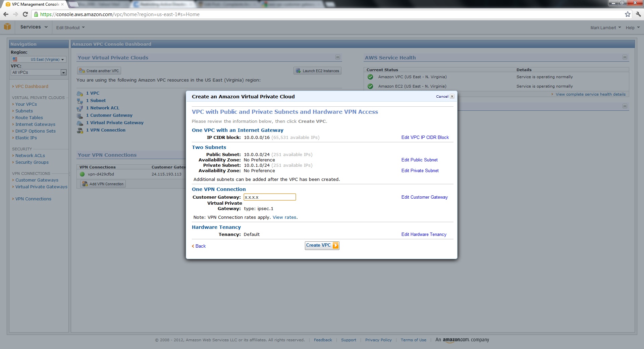The width and height of the screenshot is (644, 349).
Task: Open the Services menu
Action: tap(34, 27)
